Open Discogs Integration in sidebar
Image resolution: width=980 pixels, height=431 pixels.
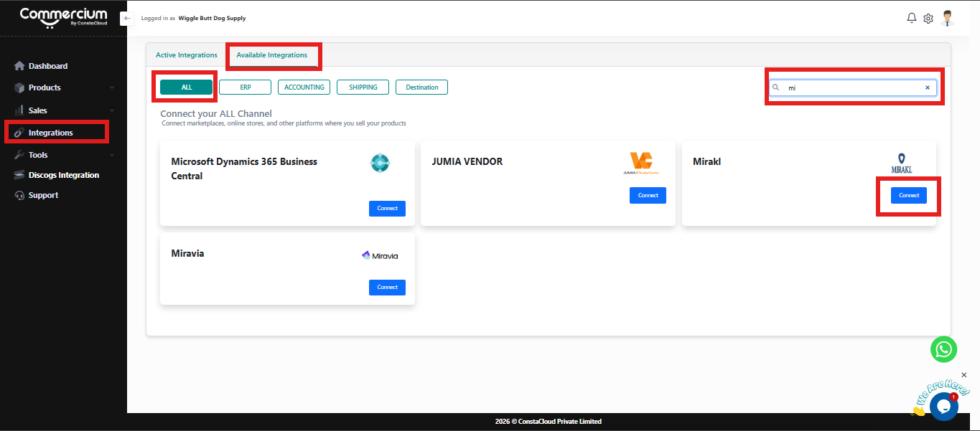point(63,175)
